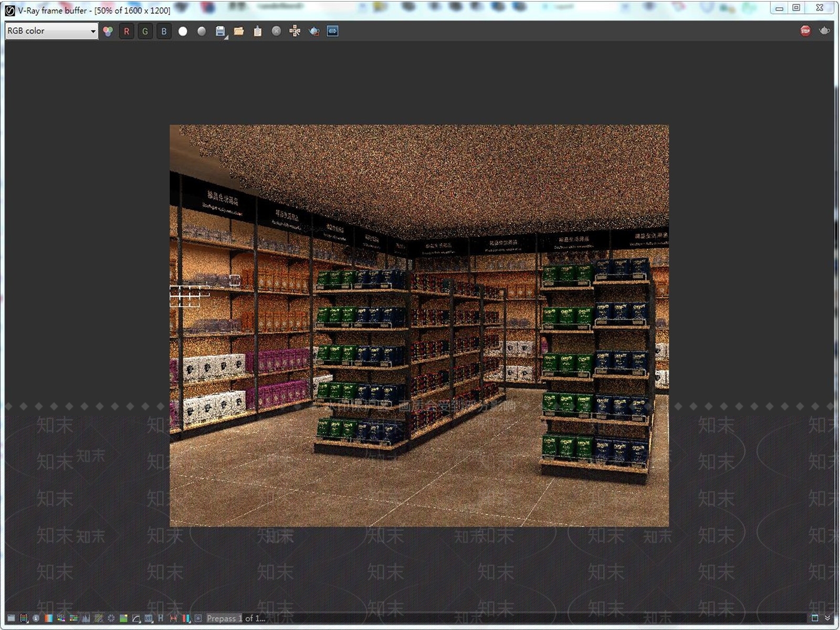Click small square icon at bottom right
This screenshot has width=840, height=630.
(815, 618)
